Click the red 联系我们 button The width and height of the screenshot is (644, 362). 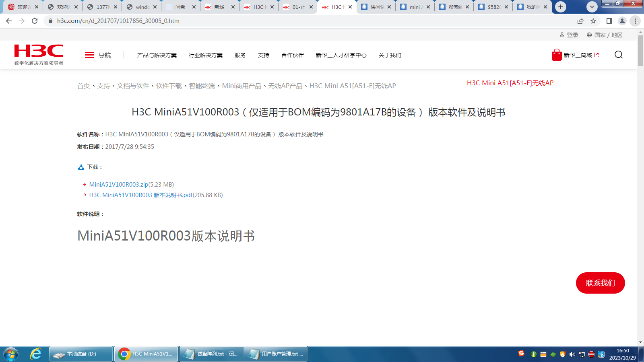(x=601, y=283)
